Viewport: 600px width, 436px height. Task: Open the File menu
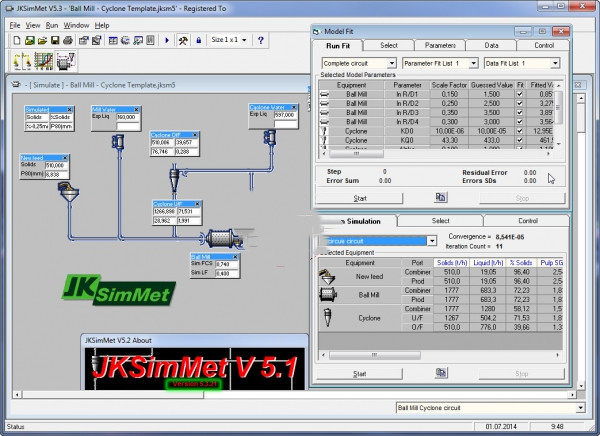pyautogui.click(x=15, y=25)
